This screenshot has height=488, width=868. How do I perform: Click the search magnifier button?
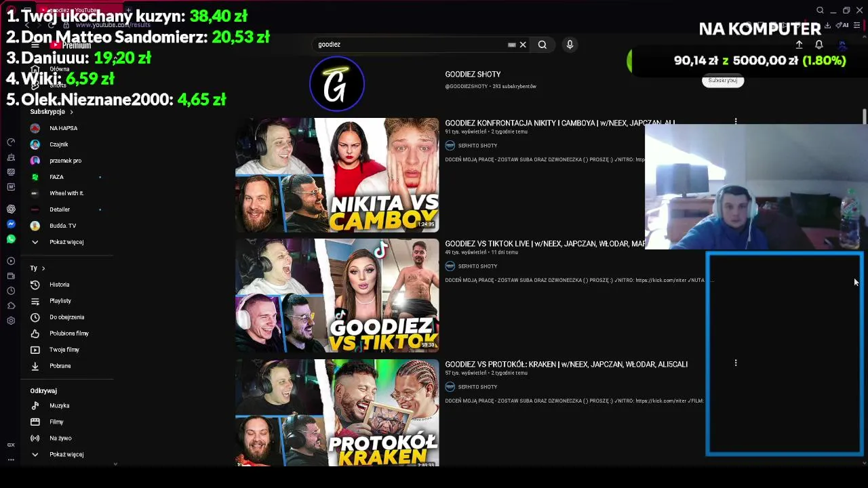tap(542, 45)
